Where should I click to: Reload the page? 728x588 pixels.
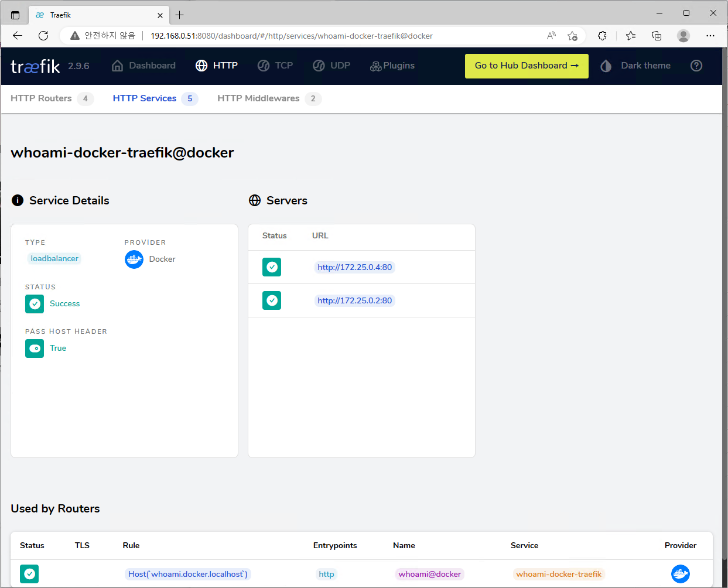point(43,36)
